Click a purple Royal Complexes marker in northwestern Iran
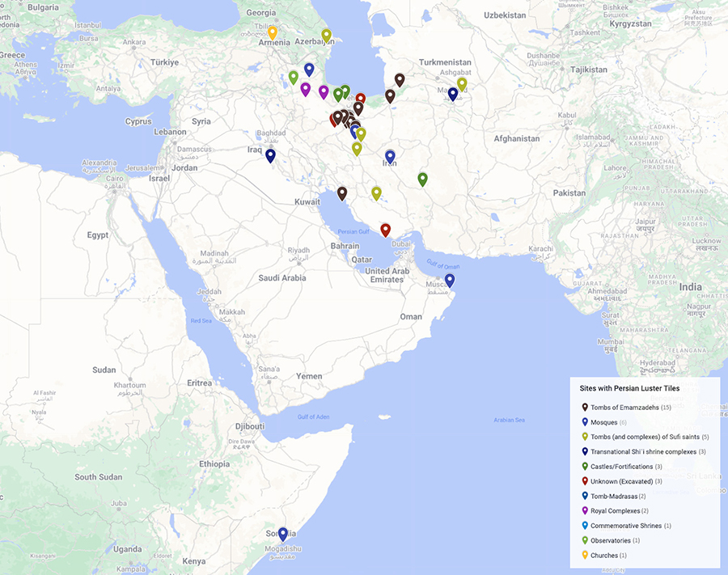This screenshot has width=728, height=575. coord(305,89)
